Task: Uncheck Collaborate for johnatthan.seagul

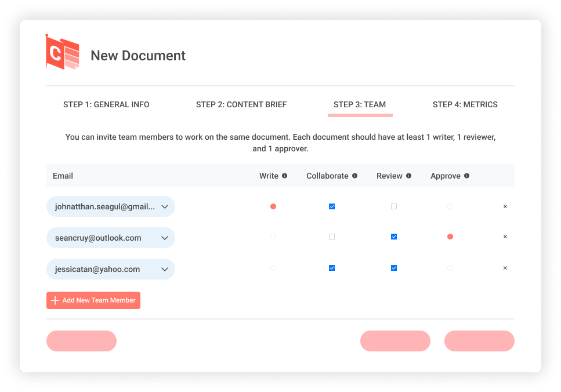Action: 332,206
